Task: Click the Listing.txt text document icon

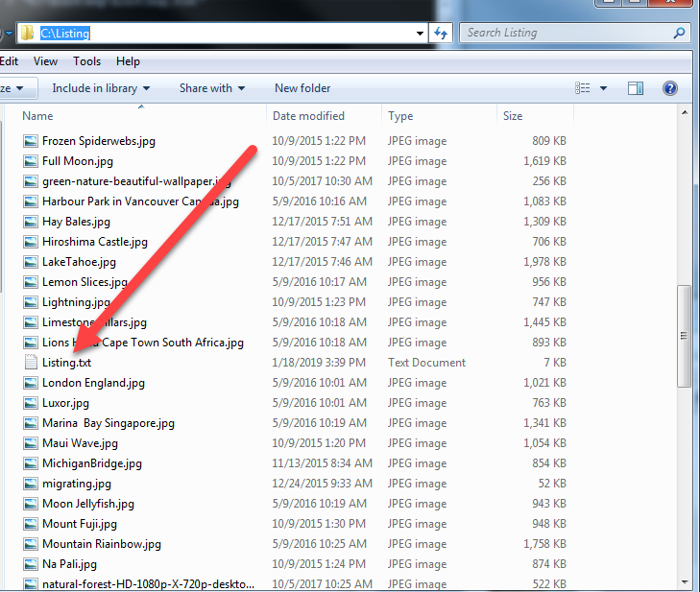Action: (32, 363)
